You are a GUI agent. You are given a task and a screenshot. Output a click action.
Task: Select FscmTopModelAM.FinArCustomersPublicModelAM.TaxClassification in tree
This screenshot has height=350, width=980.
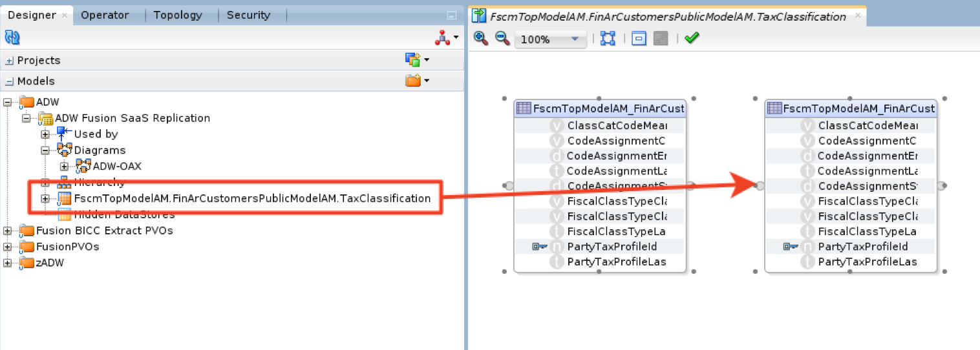pos(252,198)
